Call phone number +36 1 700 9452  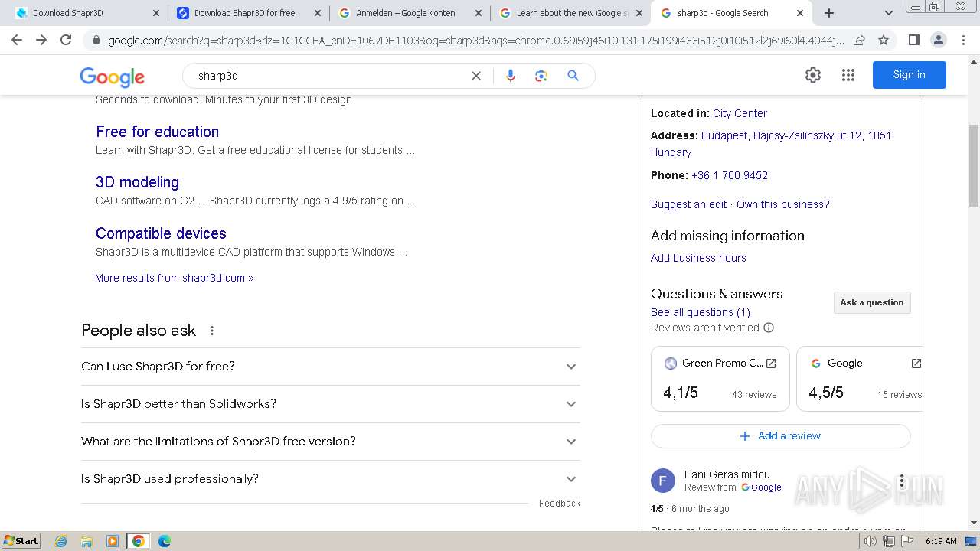730,175
